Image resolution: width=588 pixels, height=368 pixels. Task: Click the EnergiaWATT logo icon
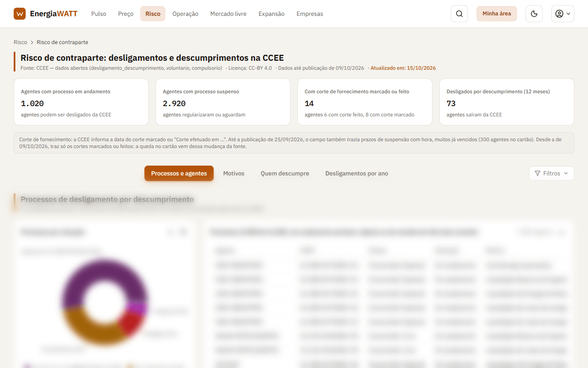click(x=20, y=14)
